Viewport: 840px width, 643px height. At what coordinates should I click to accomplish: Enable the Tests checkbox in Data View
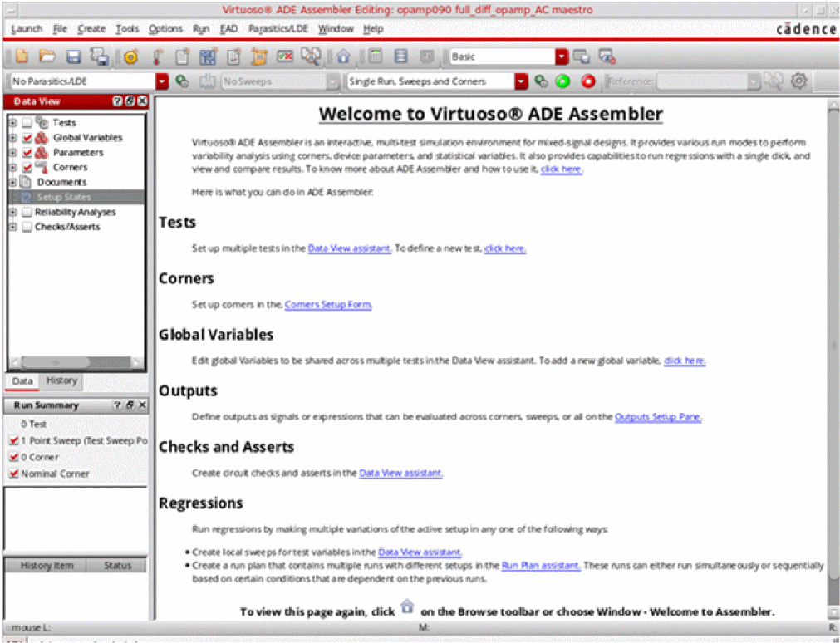pyautogui.click(x=27, y=123)
